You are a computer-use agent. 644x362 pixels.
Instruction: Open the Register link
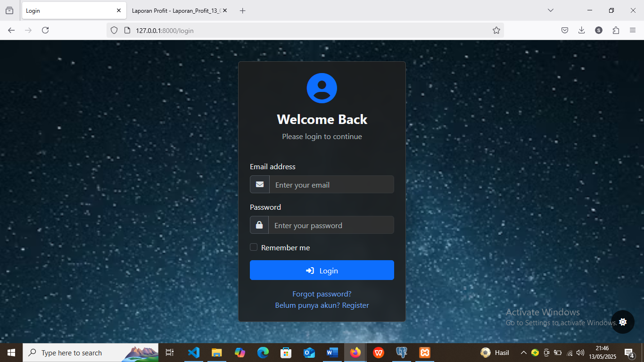(355, 305)
